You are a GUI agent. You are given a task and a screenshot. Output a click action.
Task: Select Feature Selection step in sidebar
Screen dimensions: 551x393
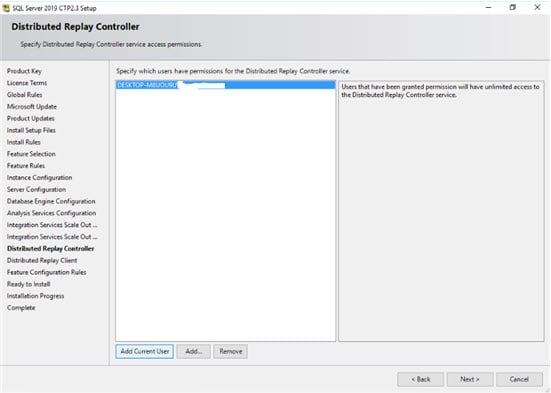31,154
